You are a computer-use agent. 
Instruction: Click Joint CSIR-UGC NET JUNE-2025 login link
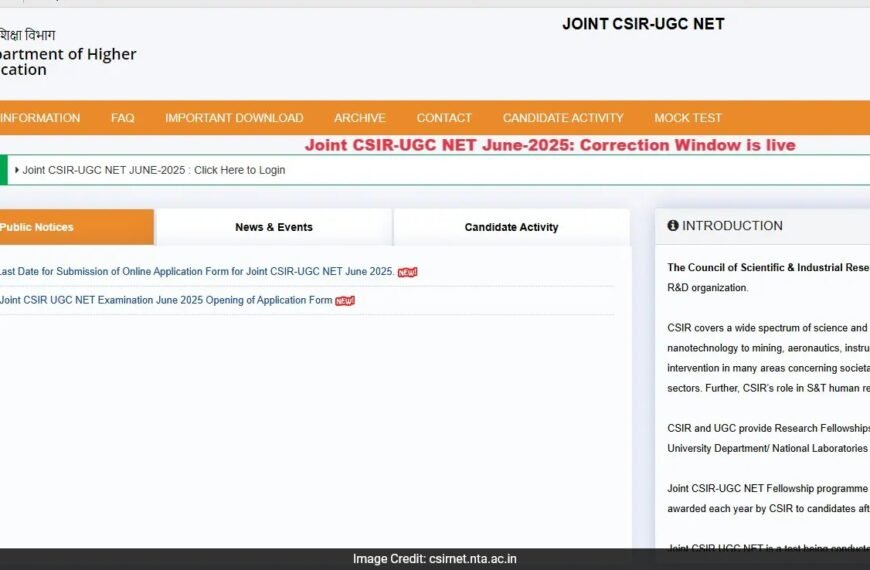point(154,170)
